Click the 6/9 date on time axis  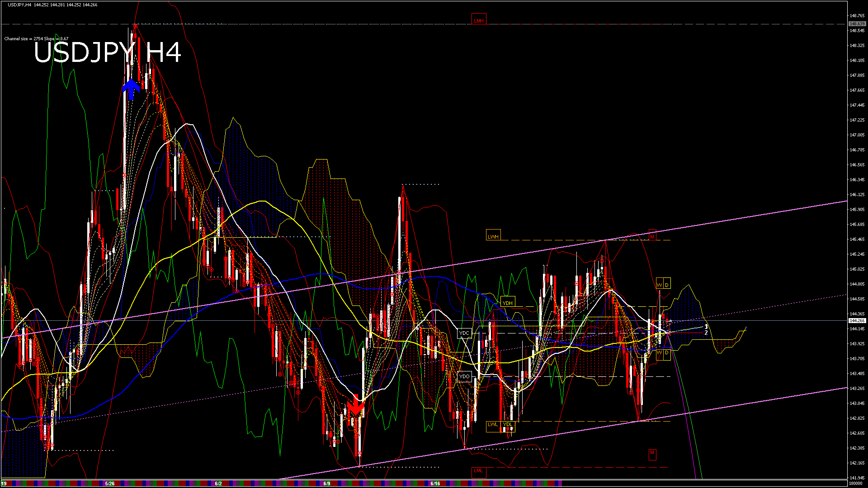(327, 483)
